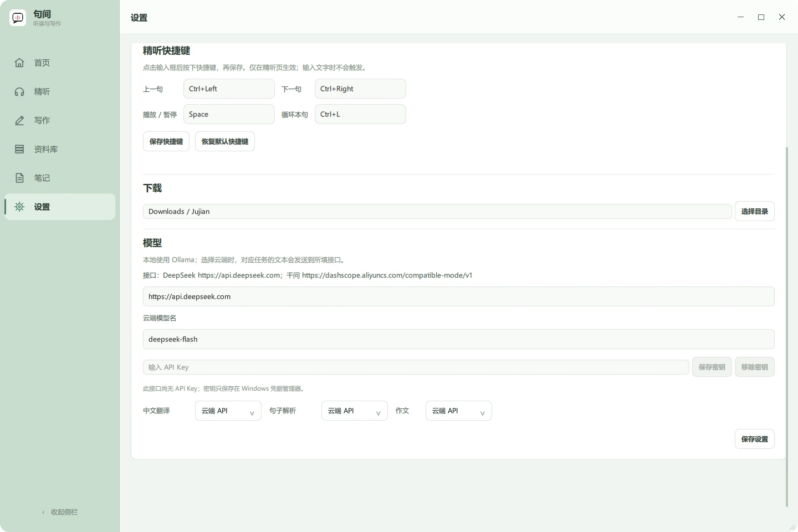Go to the 笔记 menu item
Screen dimensions: 798x532
60,178
